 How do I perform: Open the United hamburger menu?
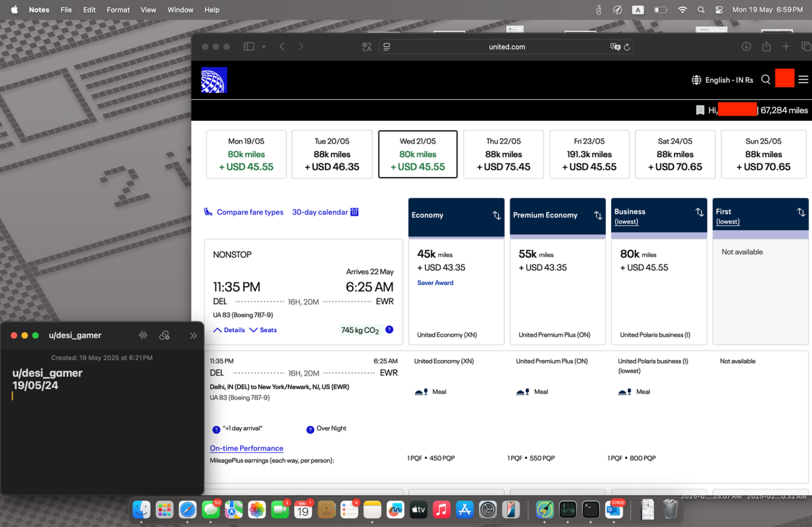pos(803,80)
